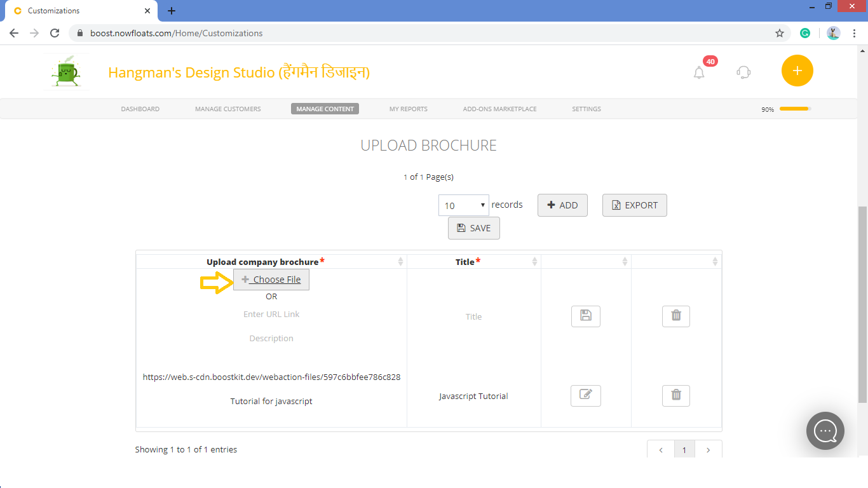Click the 'Javascript Tutorial' title cell

point(473,396)
